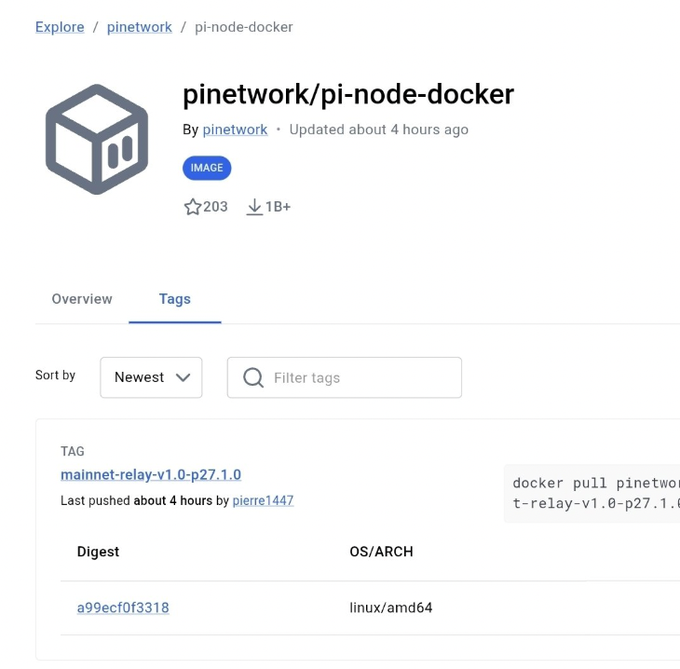Focus the Filter tags input field
This screenshot has height=669, width=680.
click(x=344, y=377)
